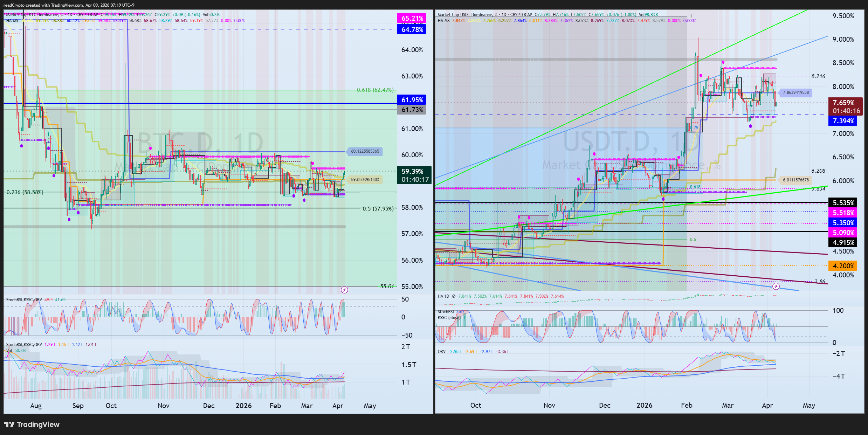The image size is (868, 435).
Task: Click the 3.86 dotted line label
Action: (820, 281)
